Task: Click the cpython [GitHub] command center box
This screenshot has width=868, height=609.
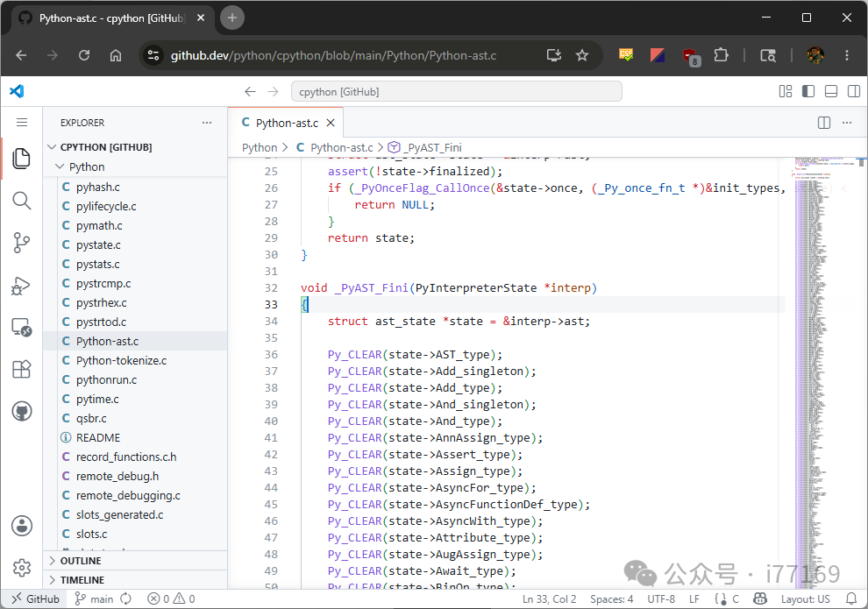Action: pyautogui.click(x=457, y=91)
